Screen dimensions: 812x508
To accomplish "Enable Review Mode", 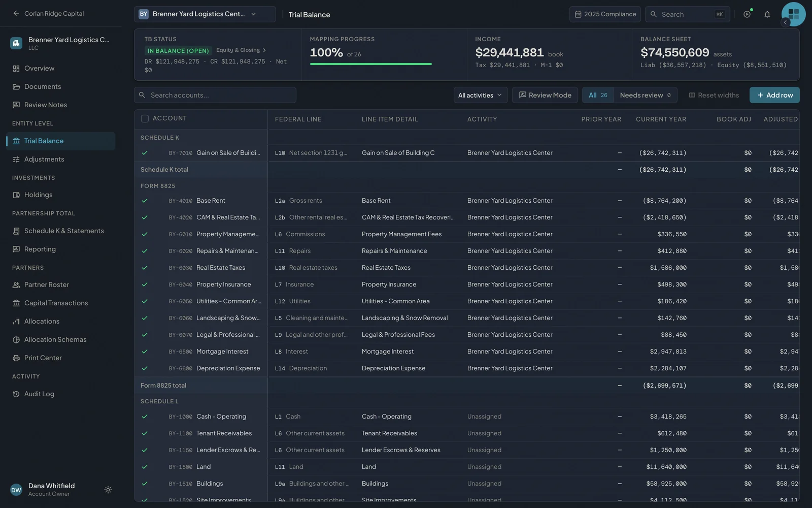I will pyautogui.click(x=545, y=95).
